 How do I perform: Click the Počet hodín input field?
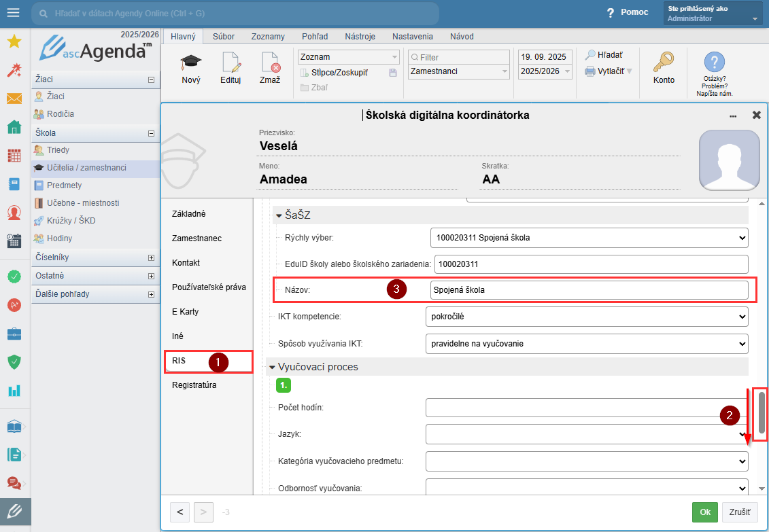585,408
